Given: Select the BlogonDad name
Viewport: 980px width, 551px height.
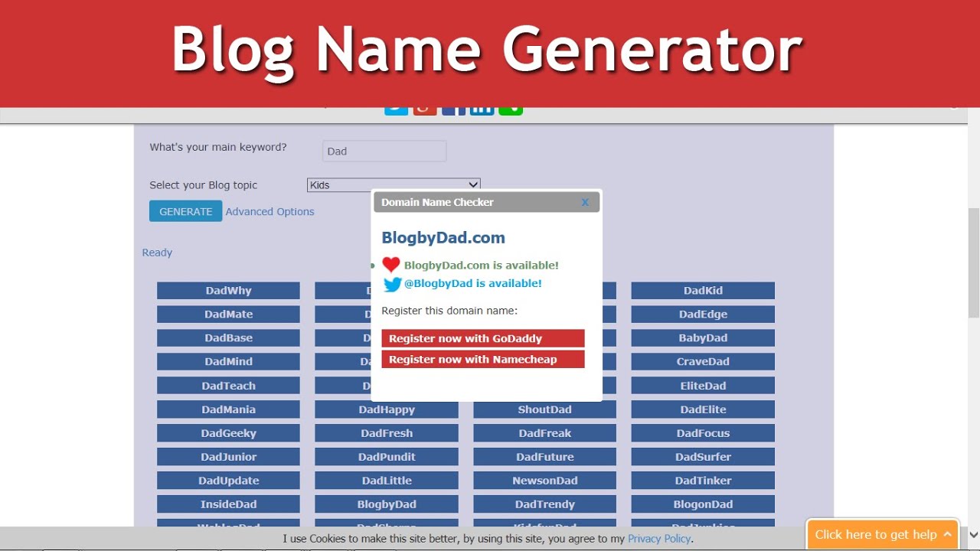Looking at the screenshot, I should pyautogui.click(x=703, y=504).
